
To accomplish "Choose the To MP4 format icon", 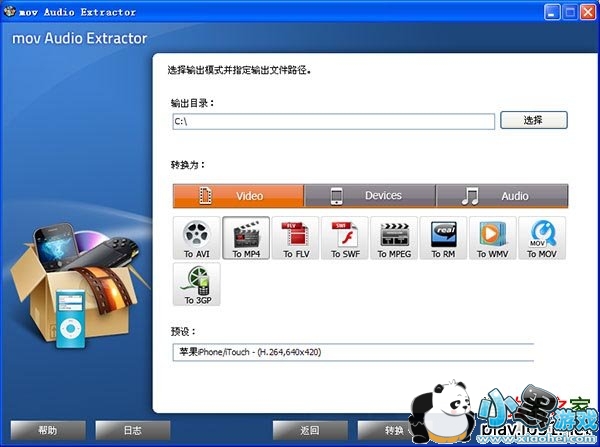I will [246, 238].
